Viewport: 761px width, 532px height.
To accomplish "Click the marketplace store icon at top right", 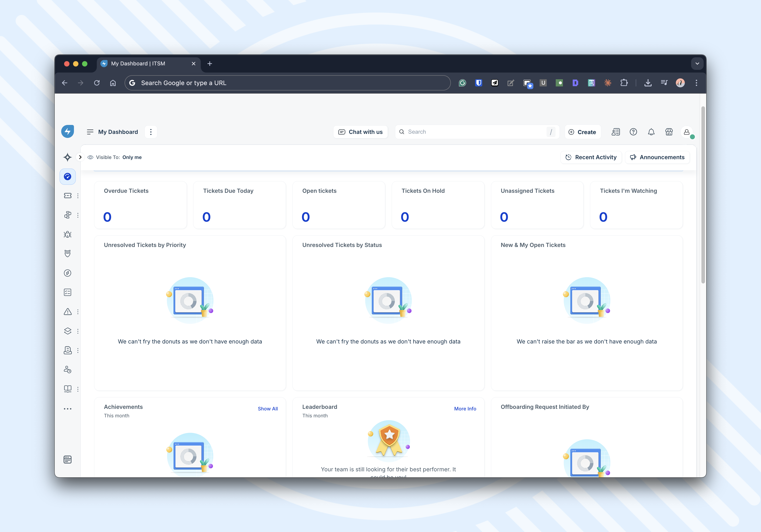I will coord(669,132).
